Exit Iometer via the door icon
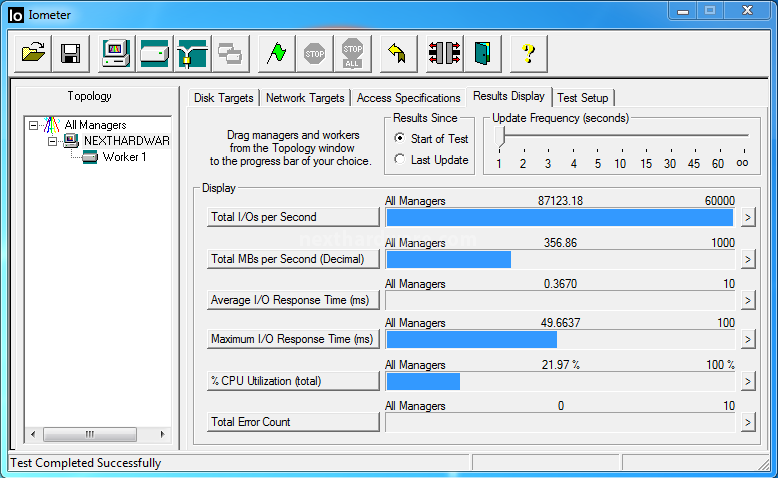Viewport: 778px width, 478px height. pos(483,54)
